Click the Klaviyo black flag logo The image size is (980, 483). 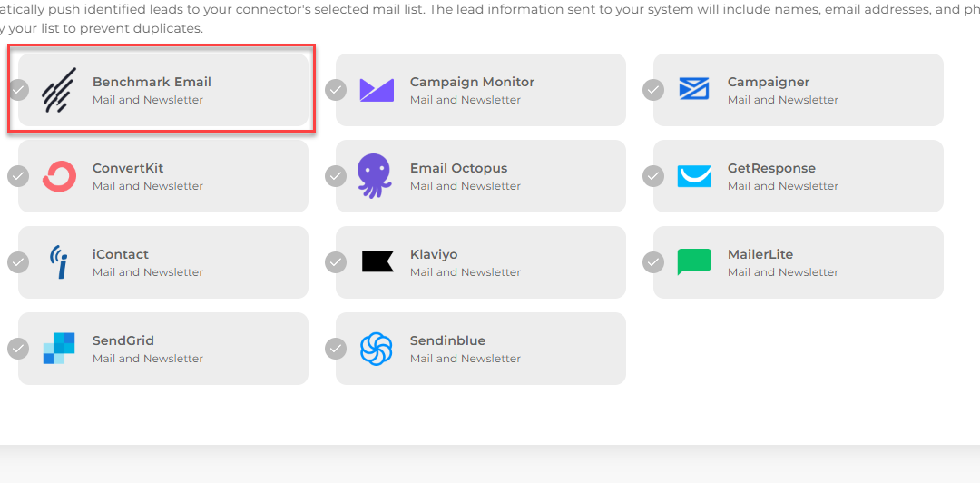(378, 261)
